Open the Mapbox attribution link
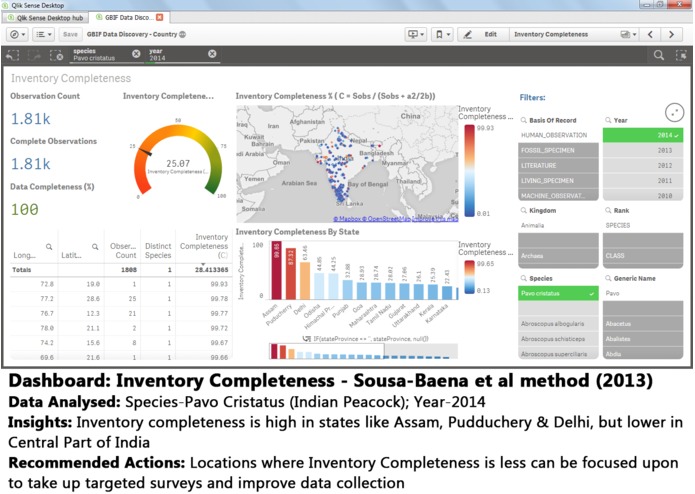Image resolution: width=695 pixels, height=494 pixels. (348, 219)
